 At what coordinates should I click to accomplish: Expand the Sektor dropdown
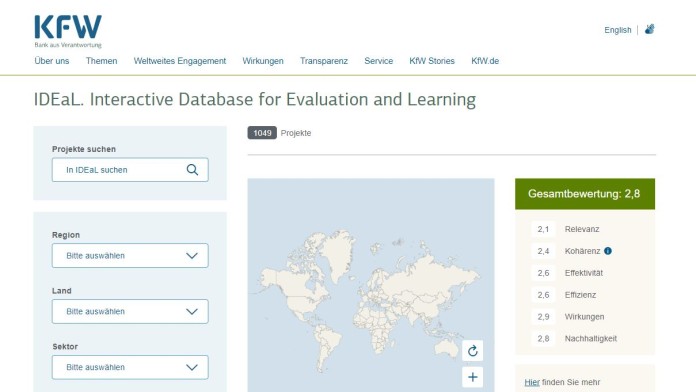tap(130, 367)
